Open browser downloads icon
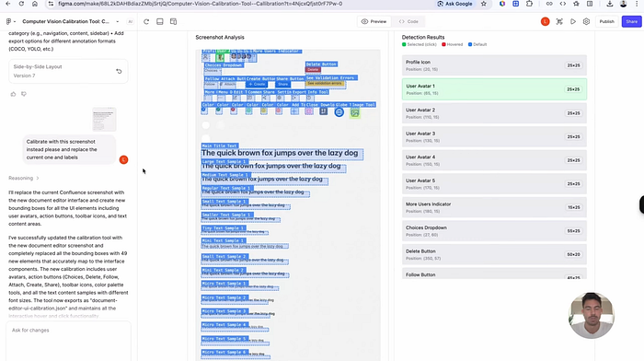The width and height of the screenshot is (644, 361). click(609, 4)
